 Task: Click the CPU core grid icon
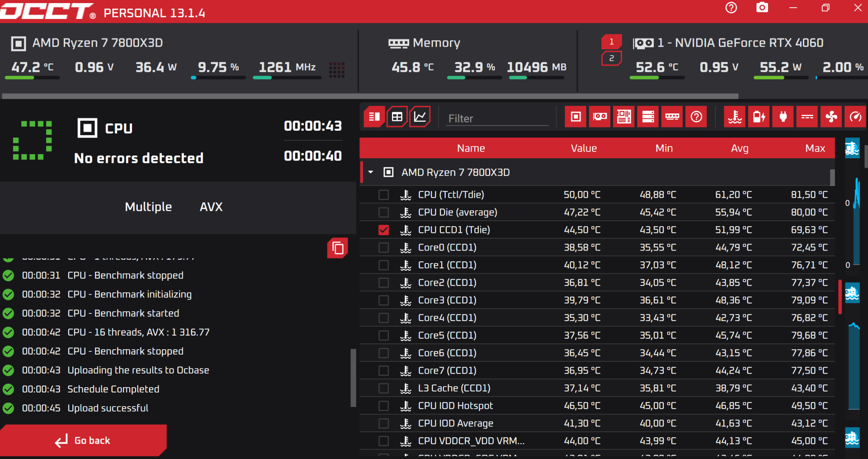pyautogui.click(x=337, y=70)
